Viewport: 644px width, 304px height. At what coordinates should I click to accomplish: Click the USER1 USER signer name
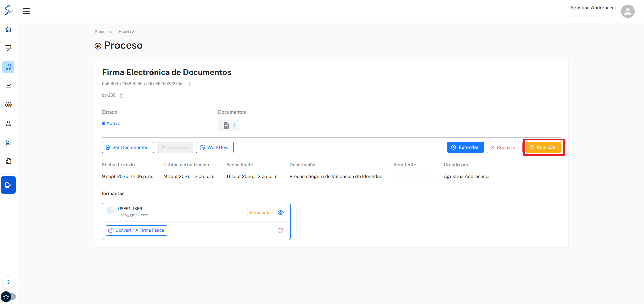[130, 209]
